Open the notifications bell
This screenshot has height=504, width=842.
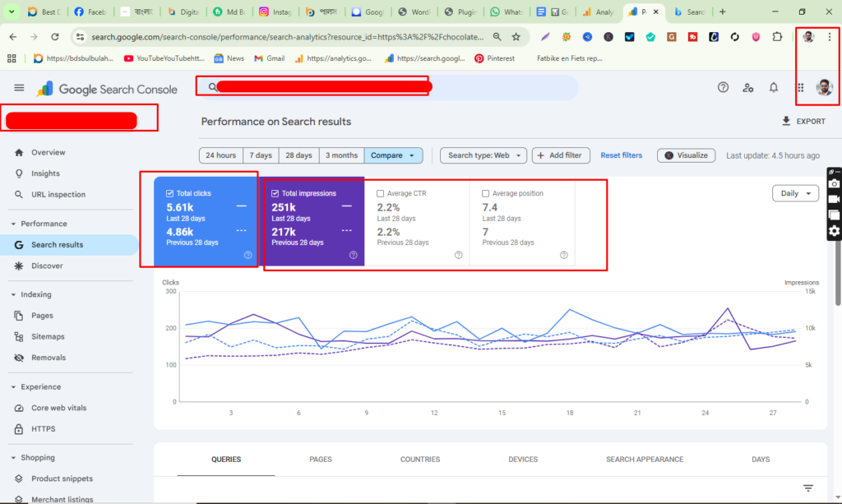click(x=773, y=87)
